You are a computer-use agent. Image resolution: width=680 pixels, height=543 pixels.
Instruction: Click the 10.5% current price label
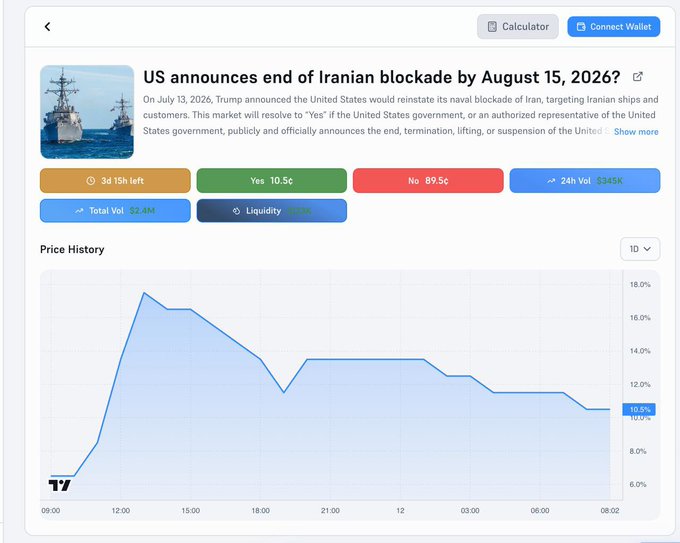click(x=639, y=409)
